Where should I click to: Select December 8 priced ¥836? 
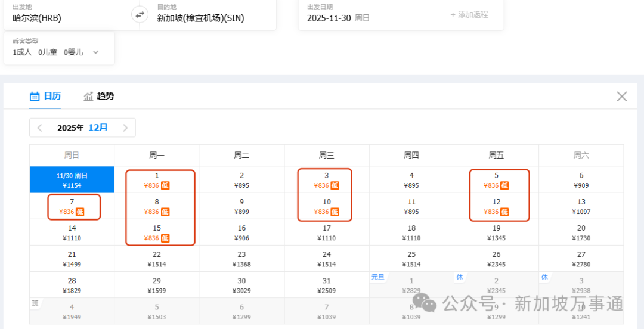(157, 206)
